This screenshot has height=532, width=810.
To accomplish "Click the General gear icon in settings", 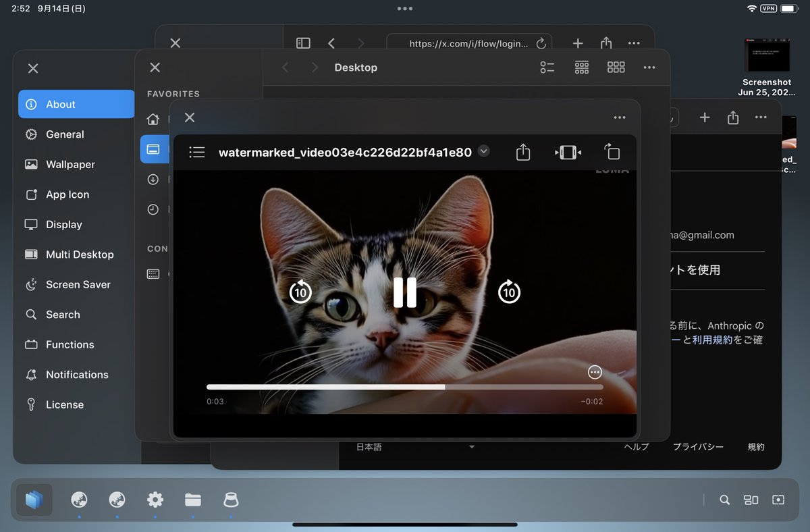I will tap(31, 134).
